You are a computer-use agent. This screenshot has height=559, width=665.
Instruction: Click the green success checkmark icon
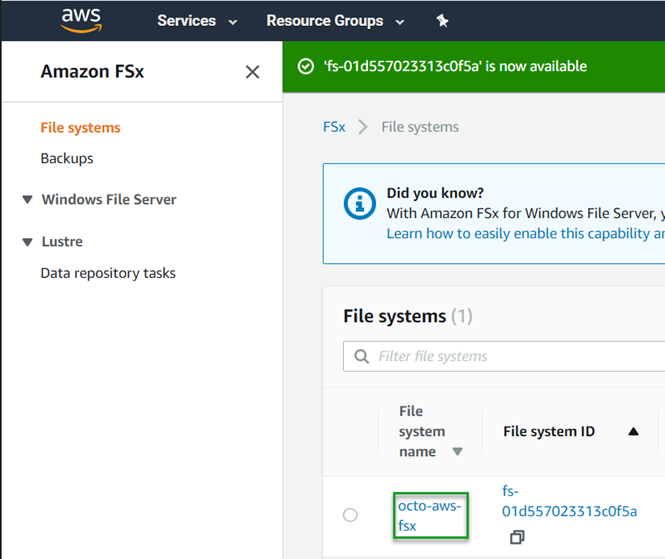tap(306, 67)
